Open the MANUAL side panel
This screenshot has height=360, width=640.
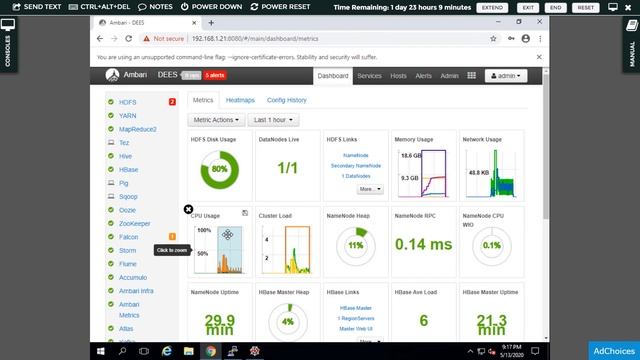631,45
